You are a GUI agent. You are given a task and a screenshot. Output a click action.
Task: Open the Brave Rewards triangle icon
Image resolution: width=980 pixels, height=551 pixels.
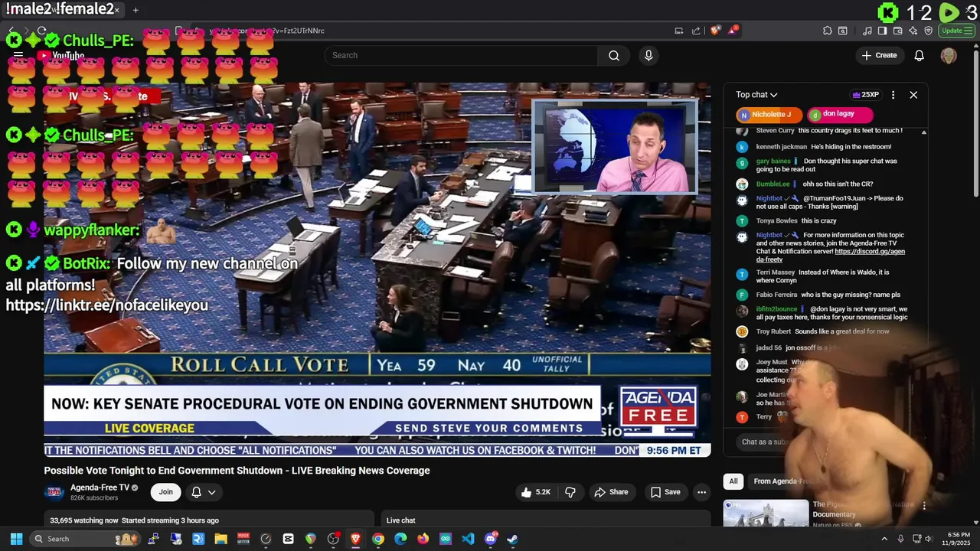pos(733,31)
